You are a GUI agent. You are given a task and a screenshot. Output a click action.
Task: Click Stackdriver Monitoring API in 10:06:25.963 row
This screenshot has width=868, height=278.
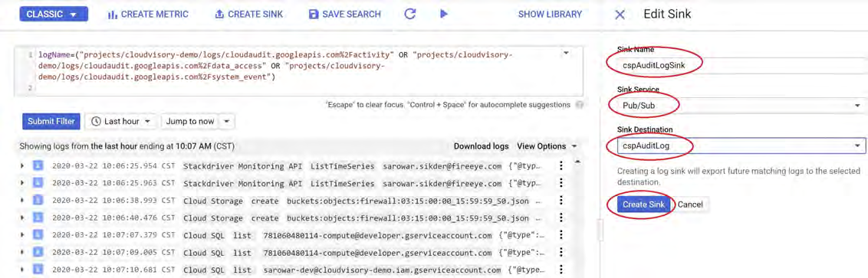(242, 183)
